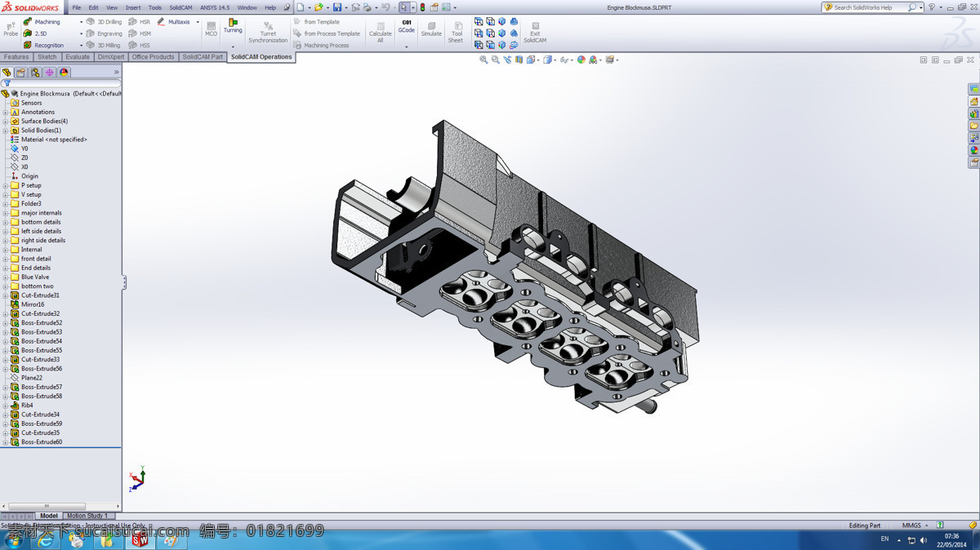
Task: Open the GCode generator
Action: (407, 27)
